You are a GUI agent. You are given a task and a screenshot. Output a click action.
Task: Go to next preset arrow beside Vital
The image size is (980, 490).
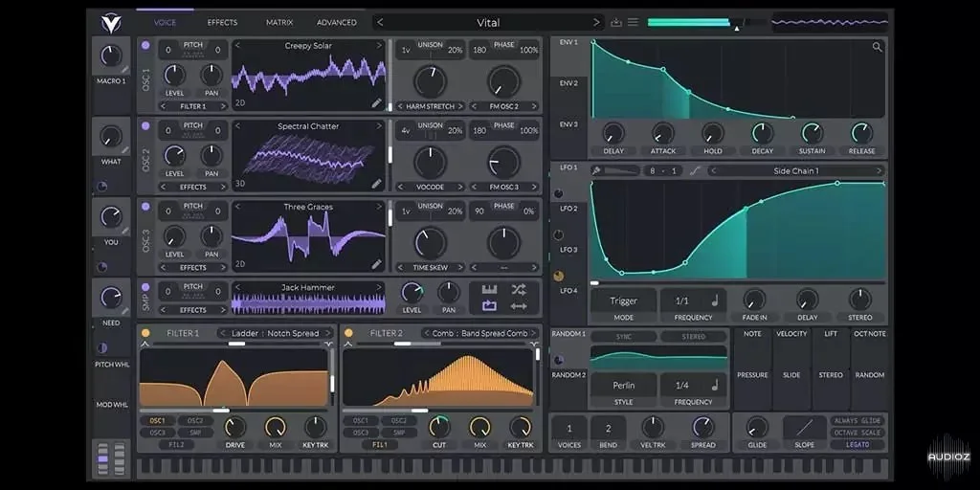pos(596,23)
